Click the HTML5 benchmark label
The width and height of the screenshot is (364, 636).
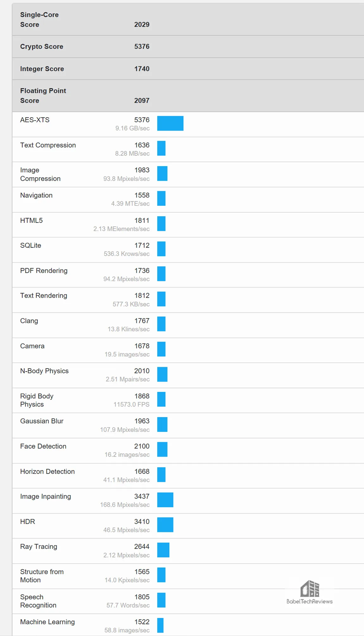pos(31,220)
